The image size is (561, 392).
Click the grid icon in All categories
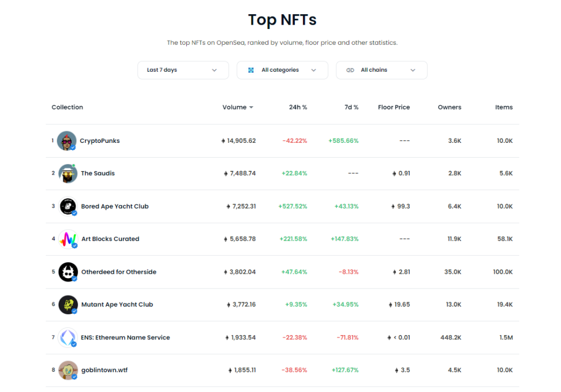pos(251,70)
